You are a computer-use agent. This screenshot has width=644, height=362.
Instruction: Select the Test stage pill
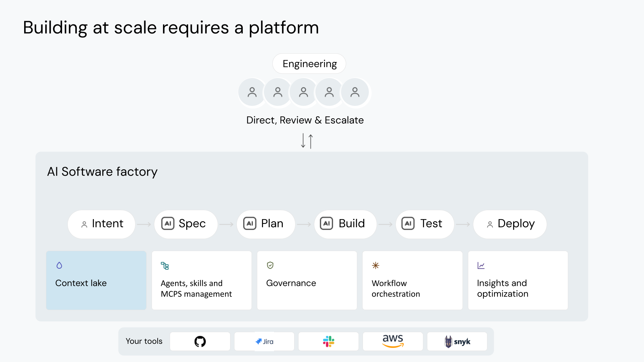click(x=425, y=224)
